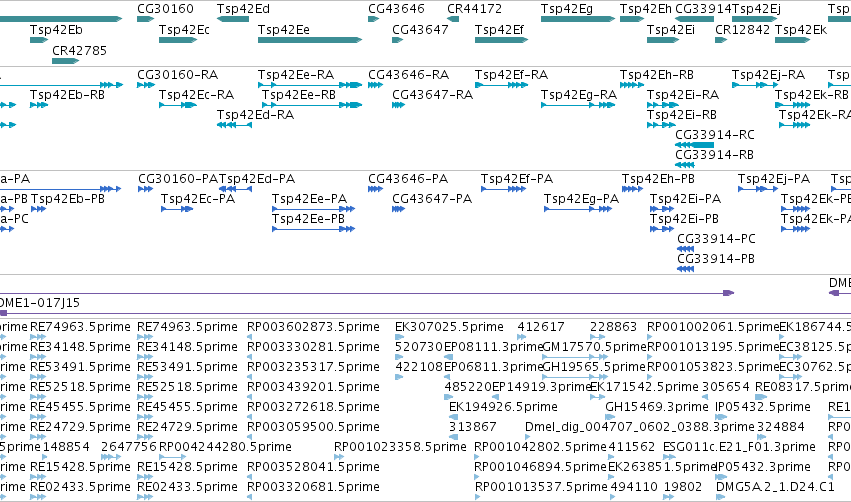This screenshot has height=502, width=851.
Task: Select protein CG43646-PA label
Action: [x=408, y=179]
